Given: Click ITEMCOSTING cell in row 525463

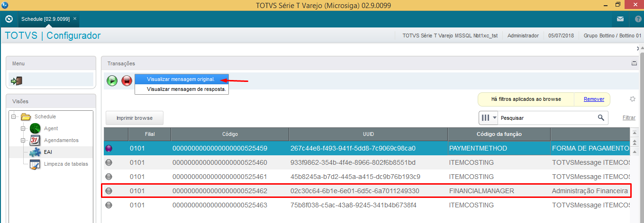Looking at the screenshot, I should pyautogui.click(x=471, y=205).
